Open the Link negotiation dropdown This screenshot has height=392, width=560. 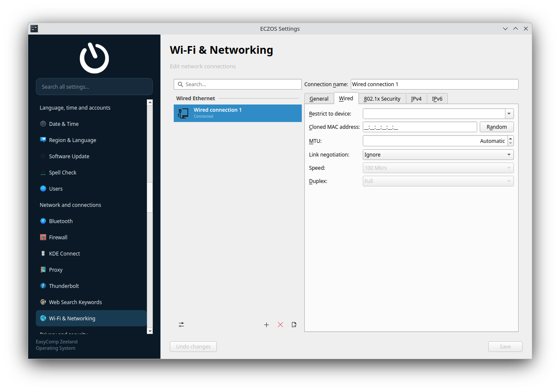[x=438, y=154]
